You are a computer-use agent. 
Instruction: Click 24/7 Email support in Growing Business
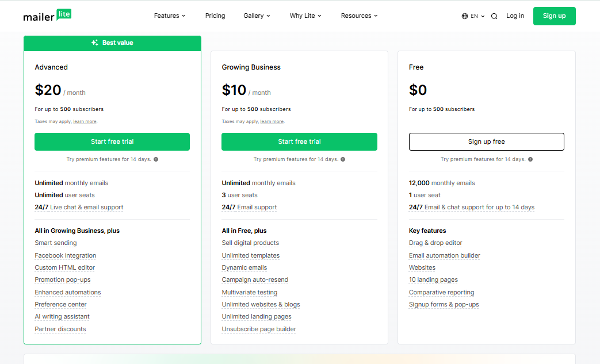click(249, 207)
